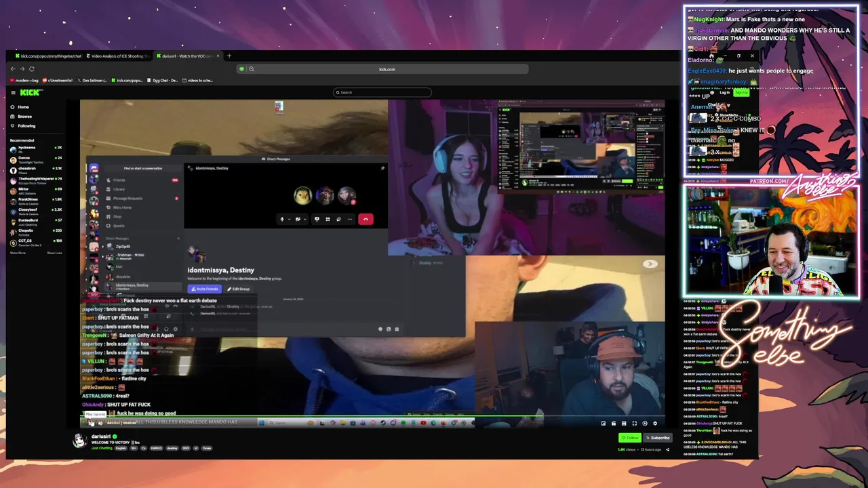Click the Play button on video player
868x488 pixels.
[91, 424]
